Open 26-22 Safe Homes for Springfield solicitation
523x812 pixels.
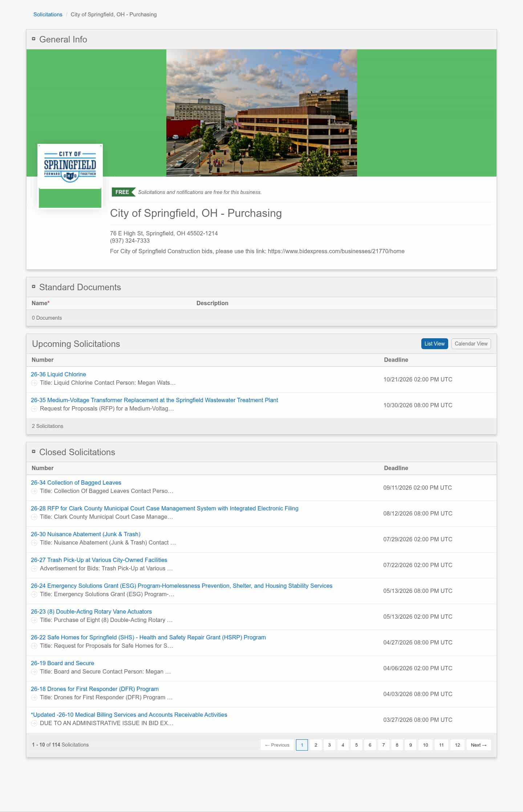pyautogui.click(x=148, y=637)
